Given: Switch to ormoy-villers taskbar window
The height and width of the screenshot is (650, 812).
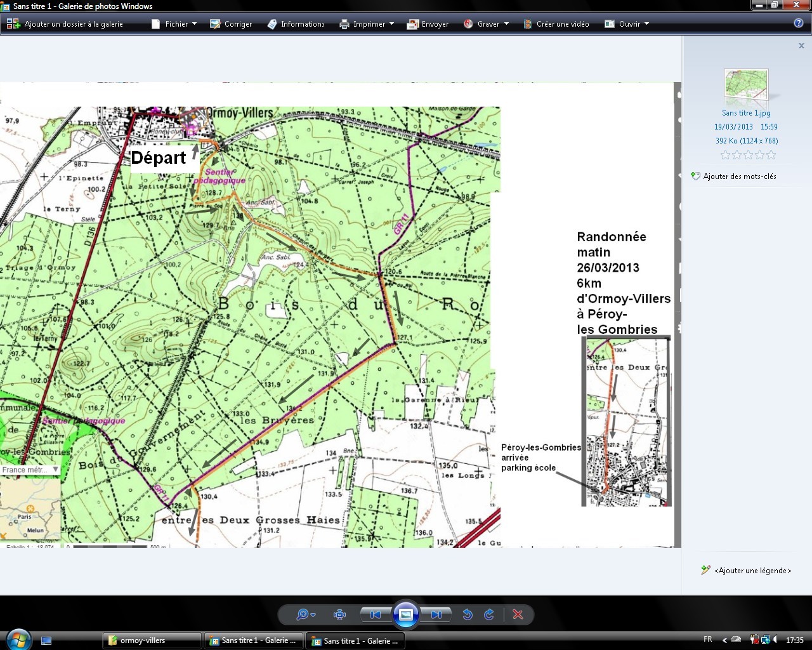Looking at the screenshot, I should 152,640.
